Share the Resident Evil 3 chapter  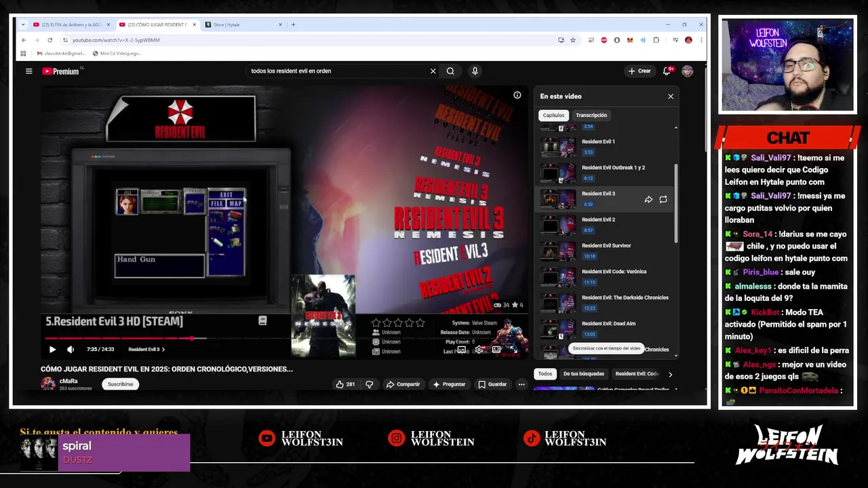[648, 199]
